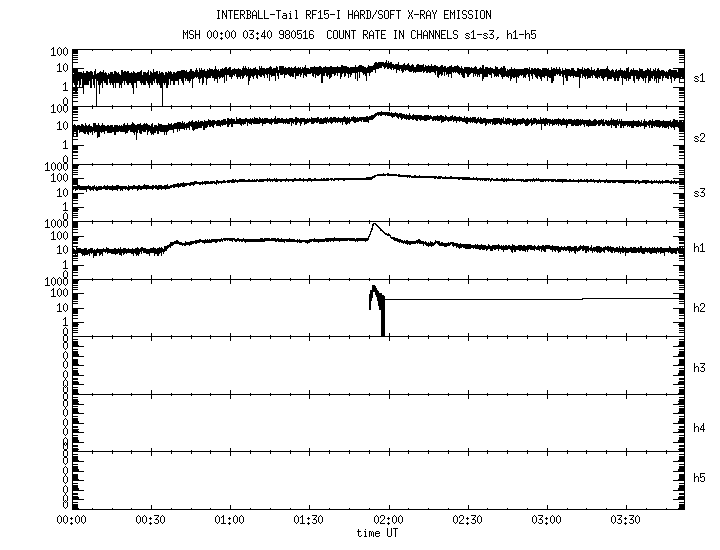Image resolution: width=720 pixels, height=550 pixels.
Task: Click the 00:00 time axis tick label
Action: coord(70,521)
